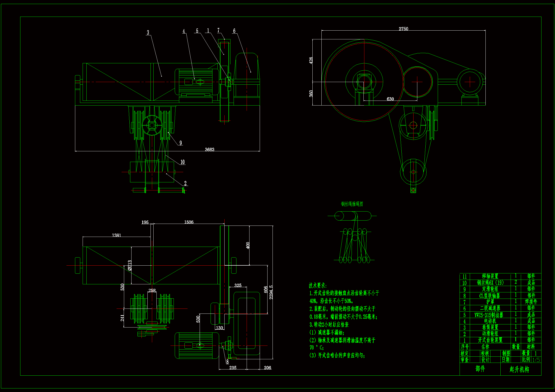Click the 630 center distance dimension

coord(390,99)
